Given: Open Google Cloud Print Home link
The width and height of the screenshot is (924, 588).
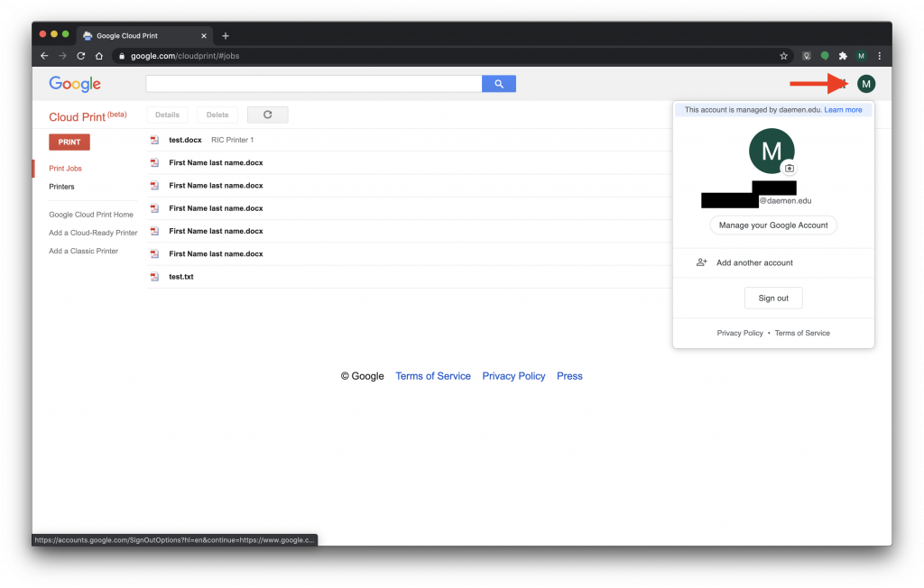Looking at the screenshot, I should click(x=91, y=215).
